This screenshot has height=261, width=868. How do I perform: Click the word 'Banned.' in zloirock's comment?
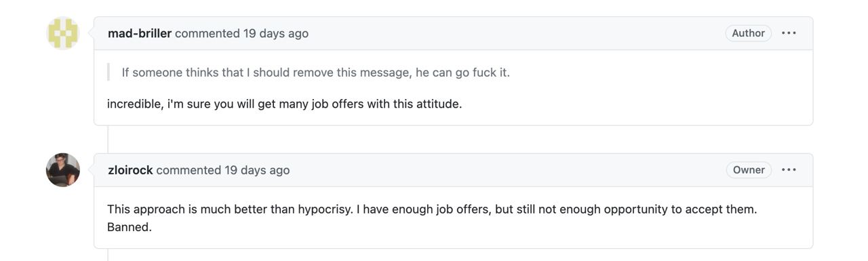[x=130, y=227]
